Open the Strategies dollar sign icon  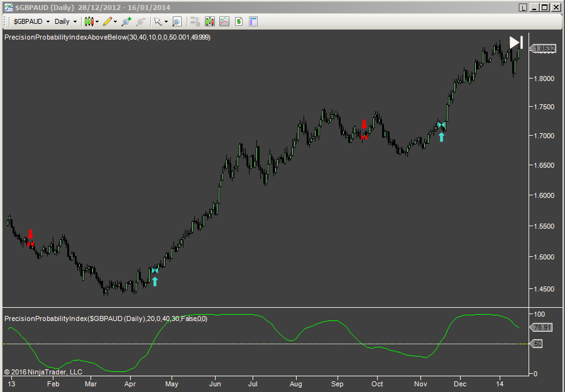pos(239,21)
